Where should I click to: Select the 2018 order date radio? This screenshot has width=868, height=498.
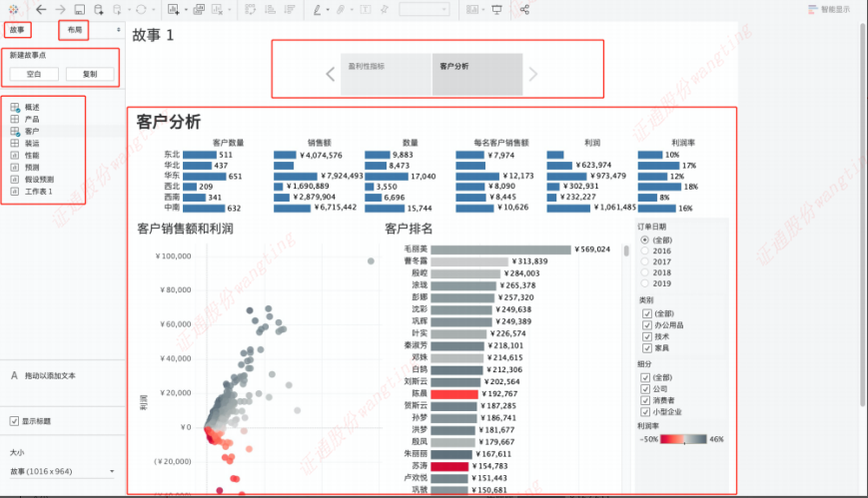click(644, 272)
